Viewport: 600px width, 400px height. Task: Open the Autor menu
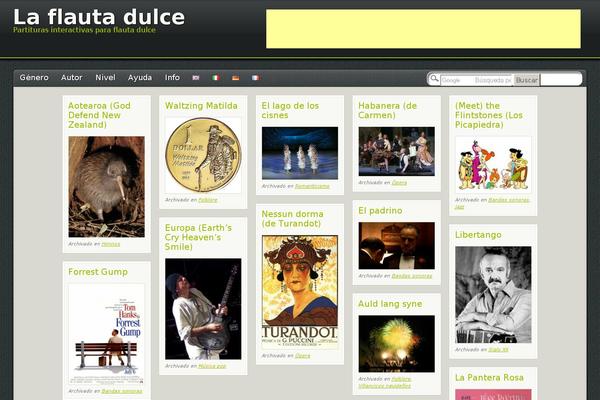tap(72, 77)
